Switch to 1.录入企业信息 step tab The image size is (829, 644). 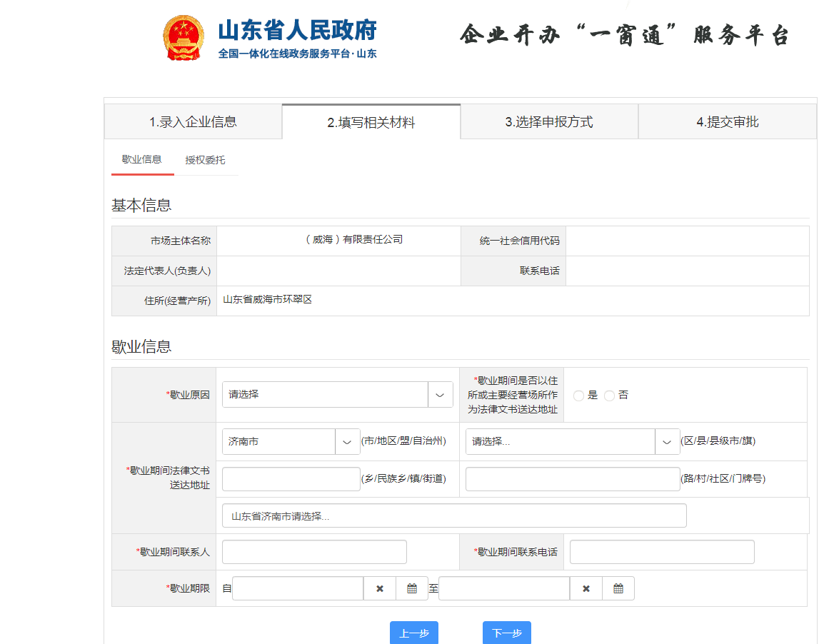[193, 122]
